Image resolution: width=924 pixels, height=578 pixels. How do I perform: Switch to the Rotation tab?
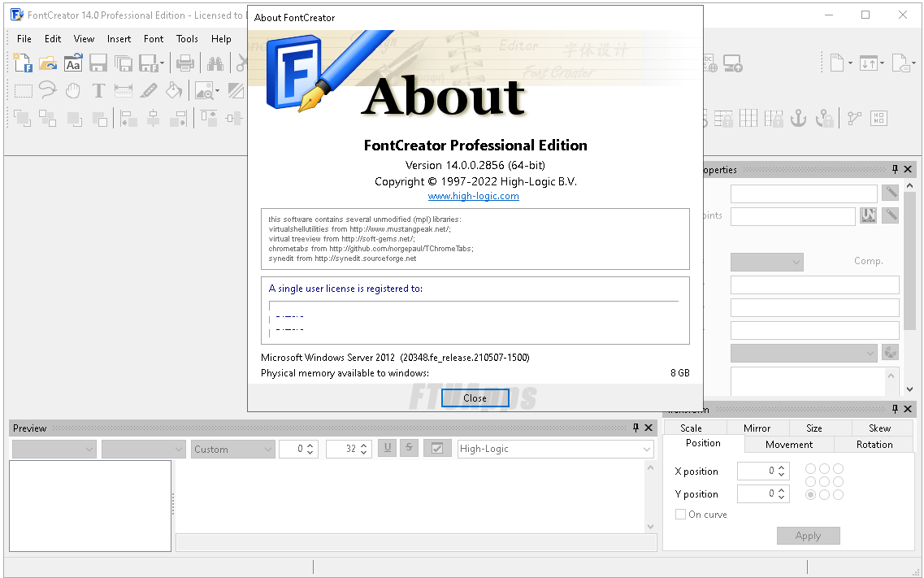point(874,444)
